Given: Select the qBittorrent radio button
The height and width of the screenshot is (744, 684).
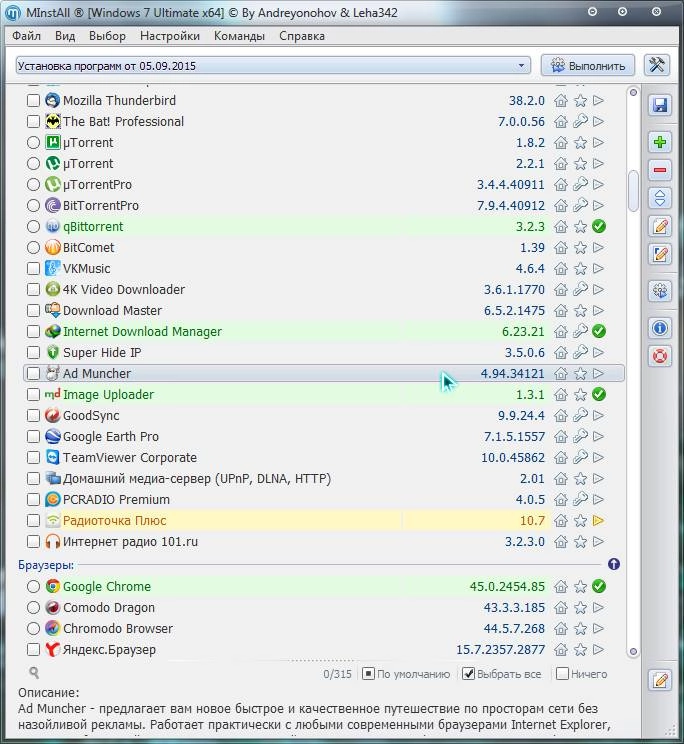Looking at the screenshot, I should pyautogui.click(x=33, y=226).
